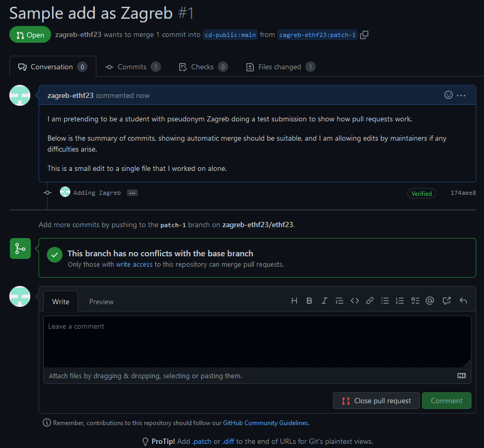Screen dimensions: 484x448
Task: Apply italic formatting in comment toolbar
Action: click(324, 301)
